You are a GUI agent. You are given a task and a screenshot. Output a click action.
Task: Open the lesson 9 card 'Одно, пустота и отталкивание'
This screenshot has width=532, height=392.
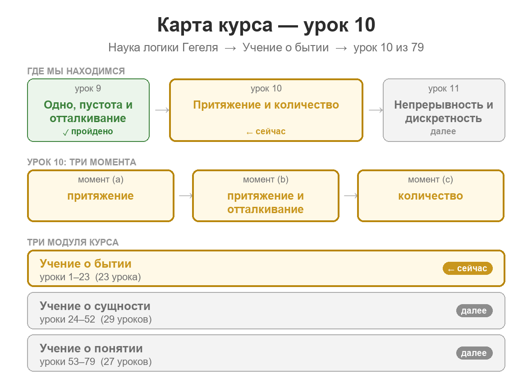pyautogui.click(x=88, y=110)
